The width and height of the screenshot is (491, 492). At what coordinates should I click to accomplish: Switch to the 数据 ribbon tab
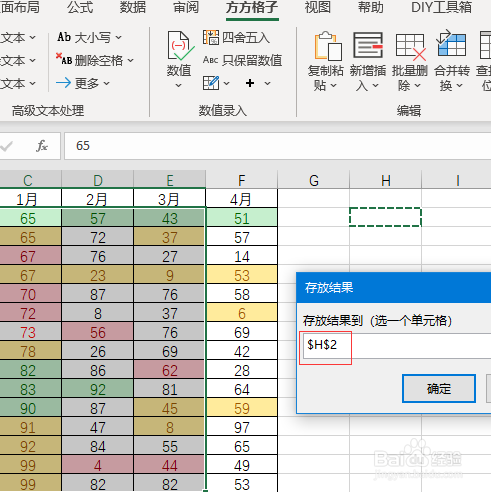133,7
